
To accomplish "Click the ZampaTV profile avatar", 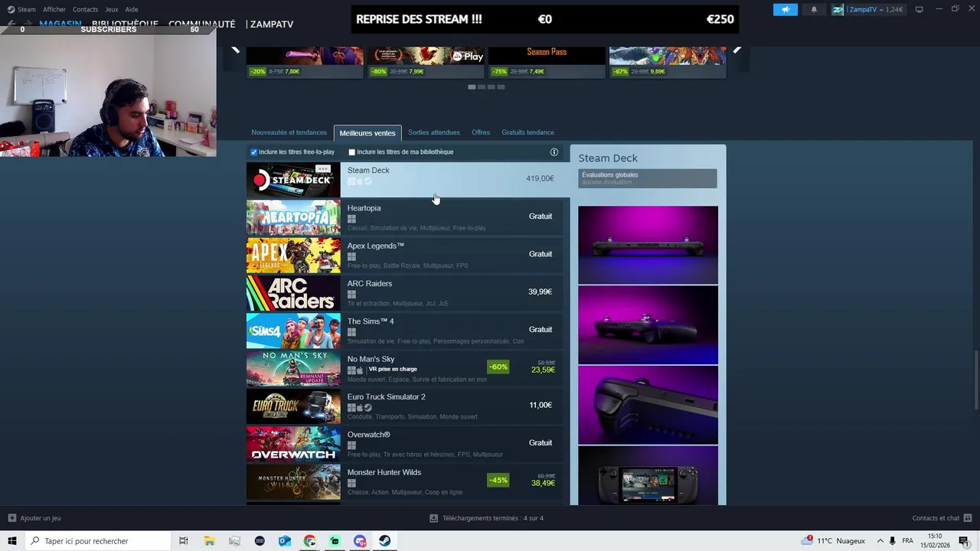I will tap(838, 9).
